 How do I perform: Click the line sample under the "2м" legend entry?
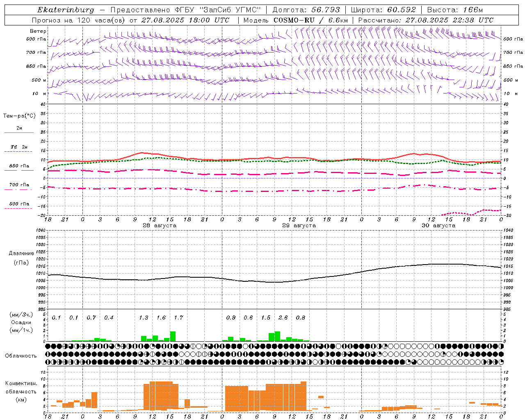(x=19, y=132)
